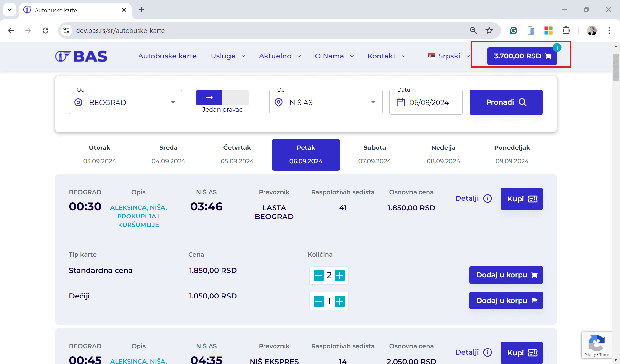The width and height of the screenshot is (620, 364).
Task: Expand the Usluge menu
Action: 228,56
